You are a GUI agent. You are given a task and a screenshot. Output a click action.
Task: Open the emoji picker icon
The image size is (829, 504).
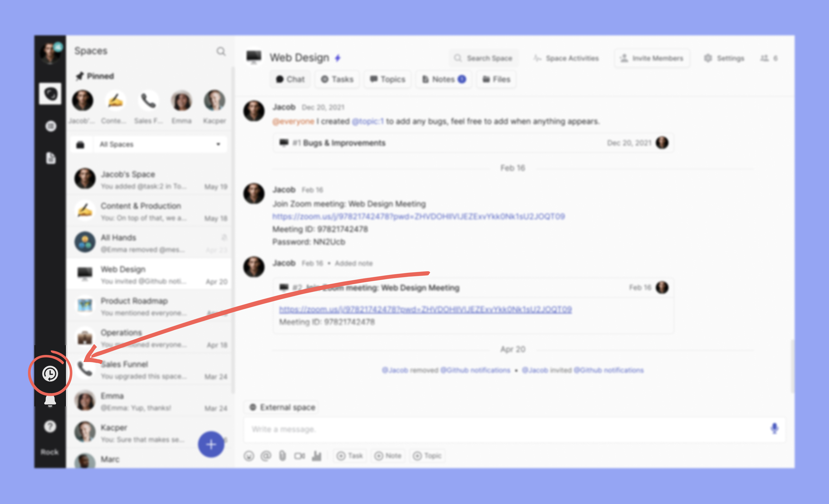[249, 456]
